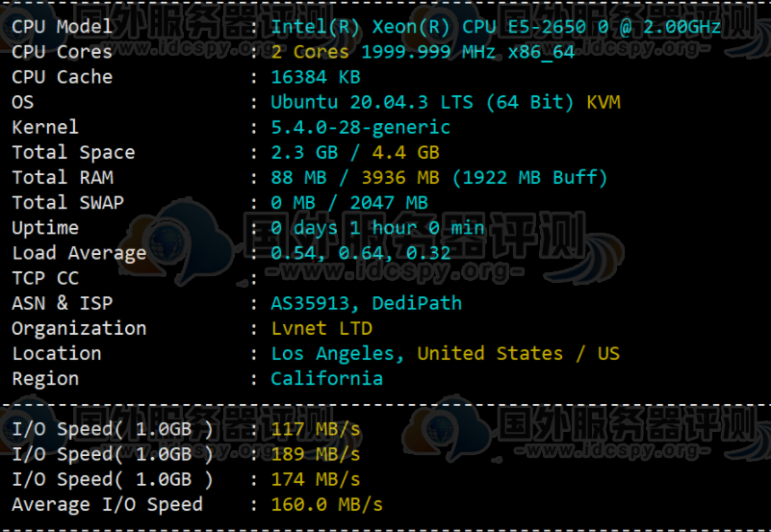Click the '174 MB/s' I/O speed
This screenshot has height=532, width=771.
316,479
